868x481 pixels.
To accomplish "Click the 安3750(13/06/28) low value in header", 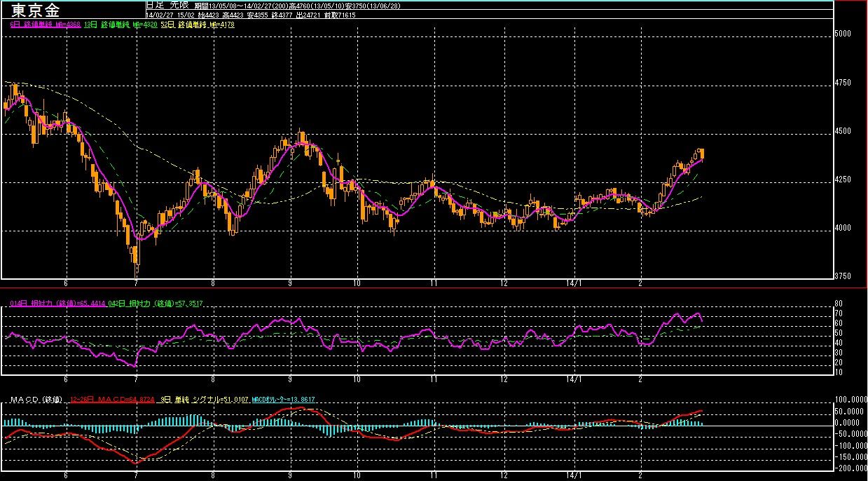I will [x=372, y=6].
